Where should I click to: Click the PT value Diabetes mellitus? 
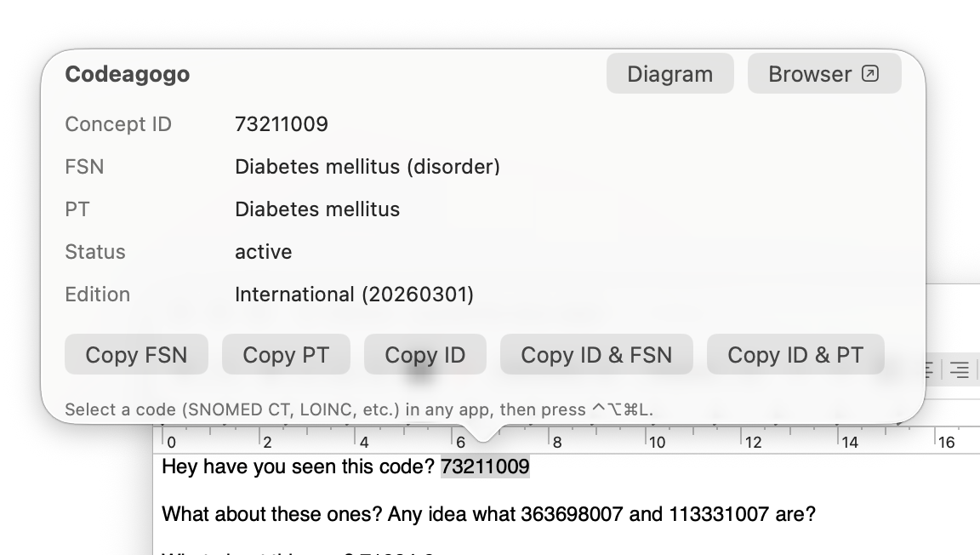click(x=317, y=209)
